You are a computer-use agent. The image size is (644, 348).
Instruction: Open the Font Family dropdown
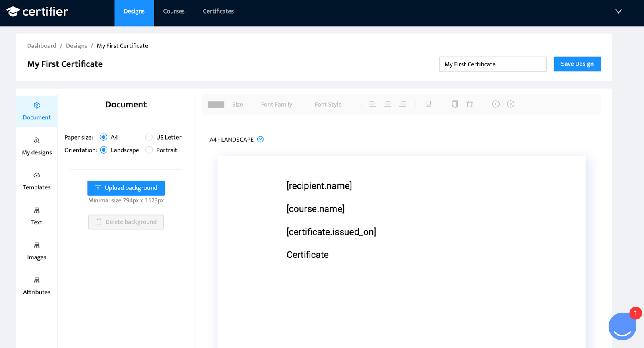pyautogui.click(x=277, y=105)
